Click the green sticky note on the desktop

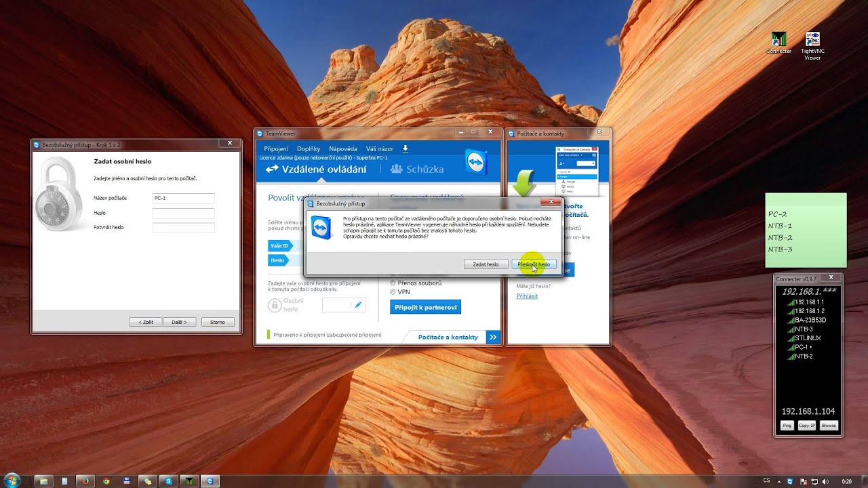tap(806, 230)
